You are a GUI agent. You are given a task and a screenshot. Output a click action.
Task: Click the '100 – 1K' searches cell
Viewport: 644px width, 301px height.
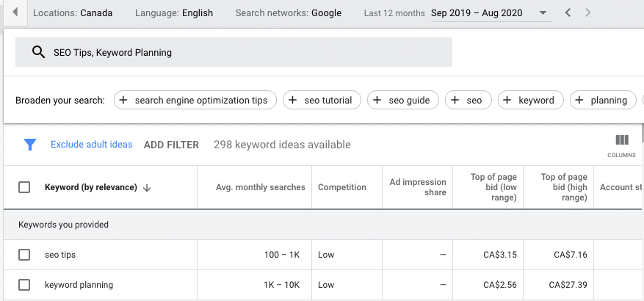282,255
